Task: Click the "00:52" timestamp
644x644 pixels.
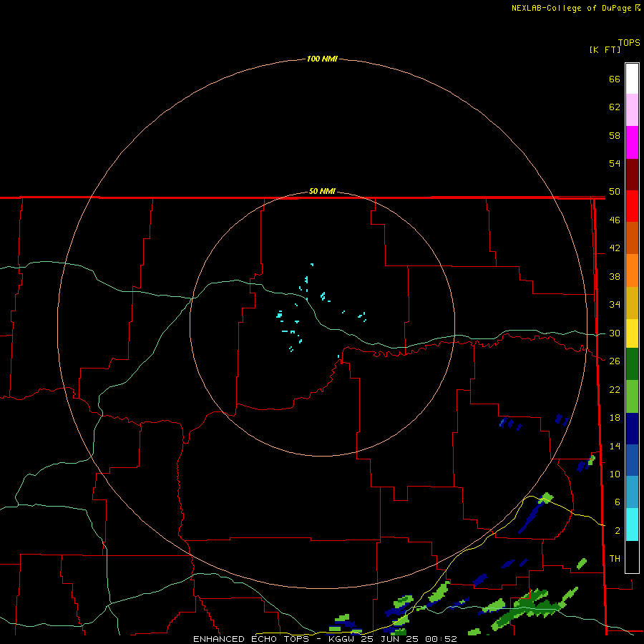Action: coord(441,639)
